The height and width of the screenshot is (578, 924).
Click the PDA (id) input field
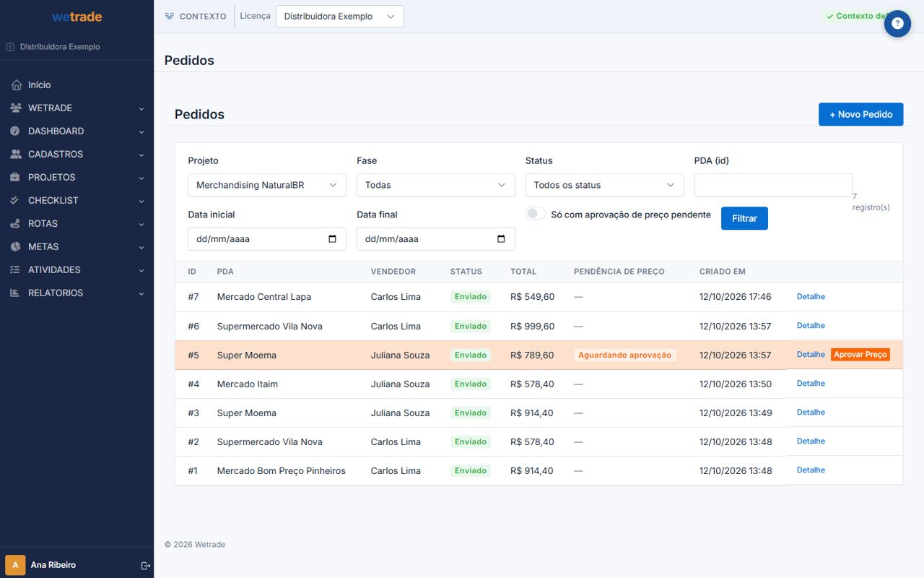[x=773, y=185]
